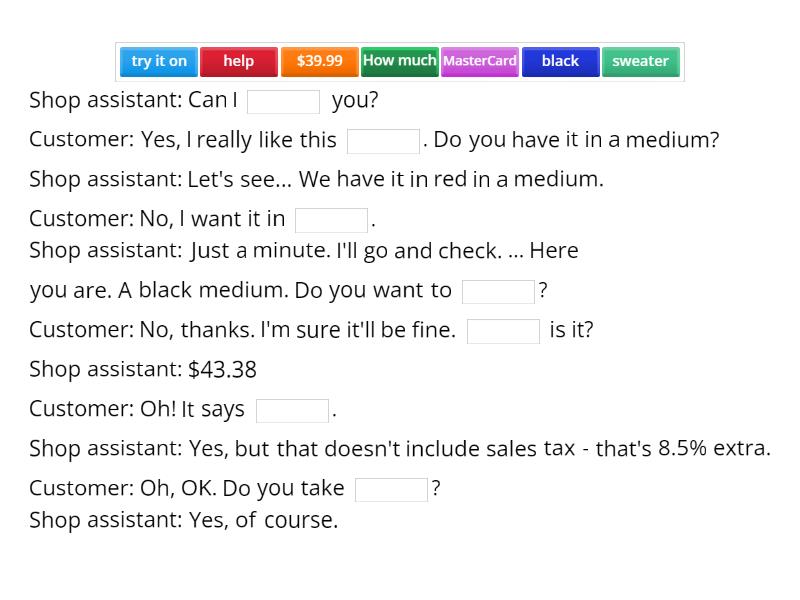Click the "$43.38" price text
Viewport: 800px width, 600px height.
tap(230, 369)
